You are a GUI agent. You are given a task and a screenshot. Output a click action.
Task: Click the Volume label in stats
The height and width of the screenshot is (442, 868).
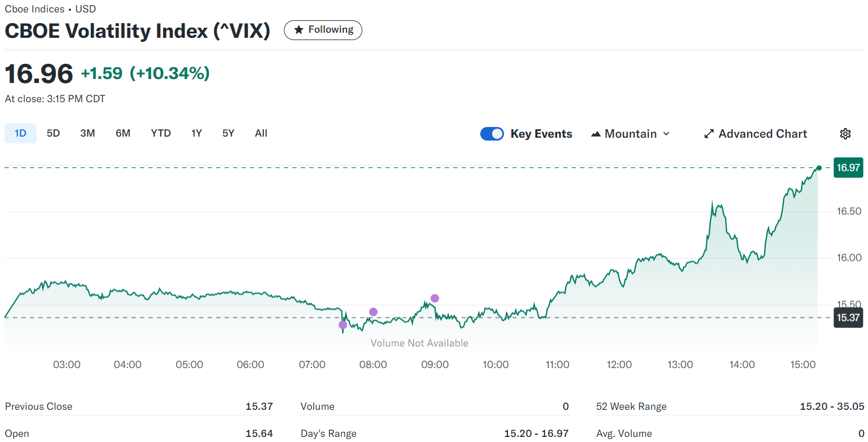318,406
